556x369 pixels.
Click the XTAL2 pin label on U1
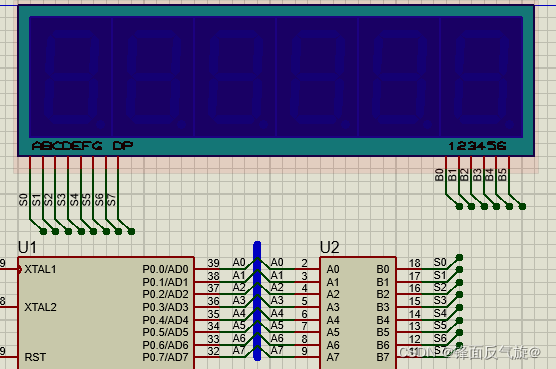[x=40, y=307]
